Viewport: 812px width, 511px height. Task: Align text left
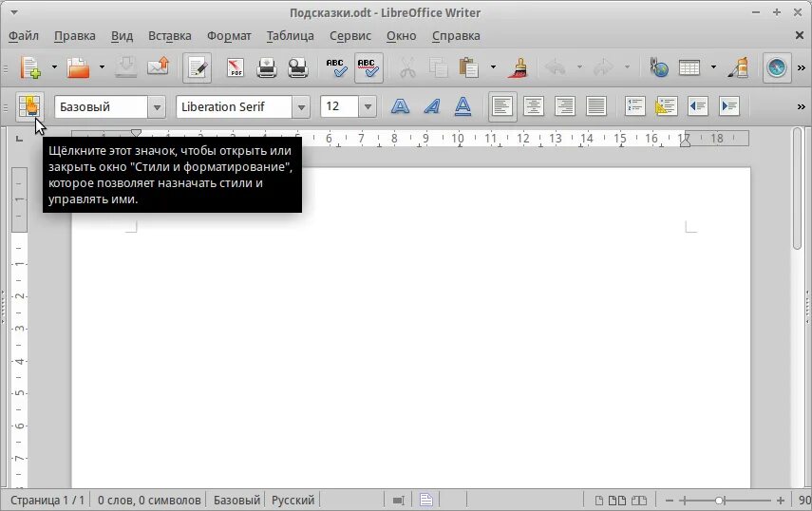[x=502, y=106]
